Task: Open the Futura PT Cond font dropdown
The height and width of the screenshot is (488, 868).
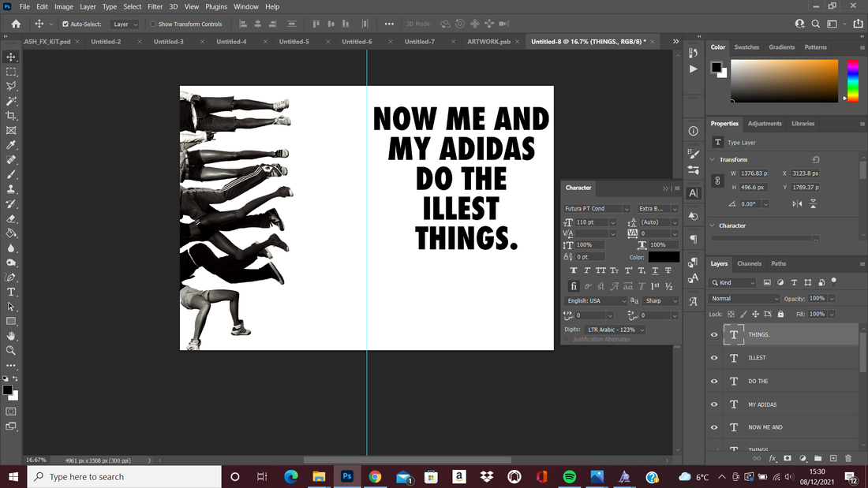Action: (x=626, y=209)
